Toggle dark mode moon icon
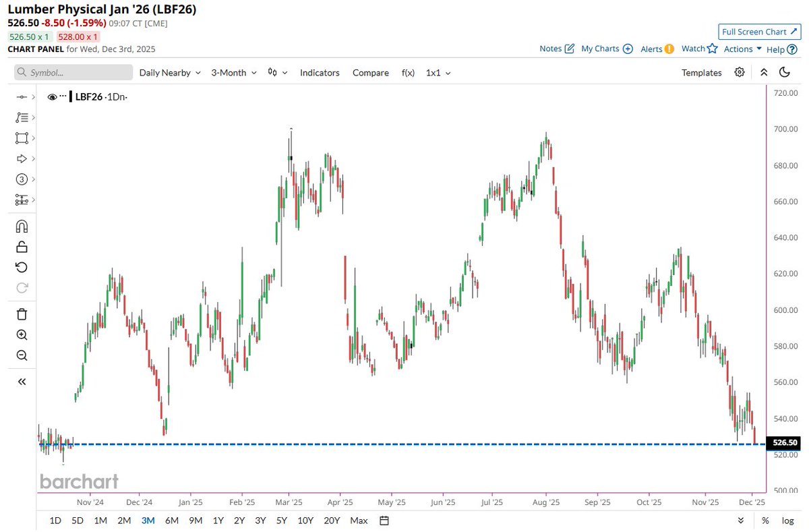 click(x=785, y=72)
